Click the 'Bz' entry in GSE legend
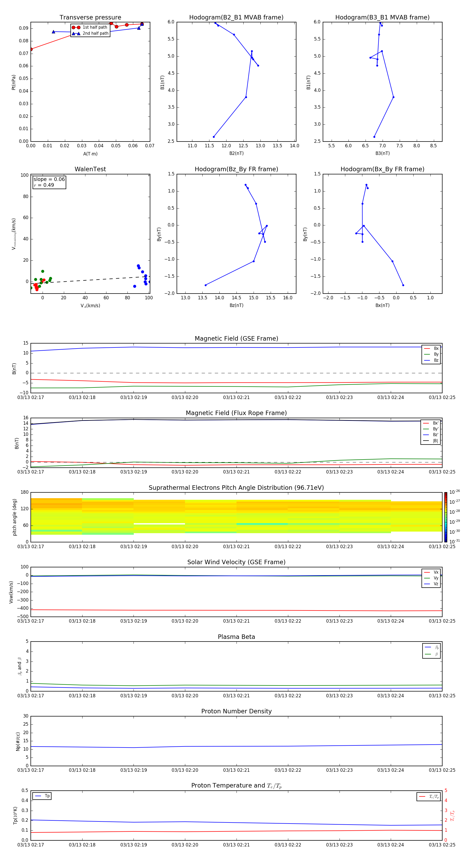The image size is (473, 868). 431,360
